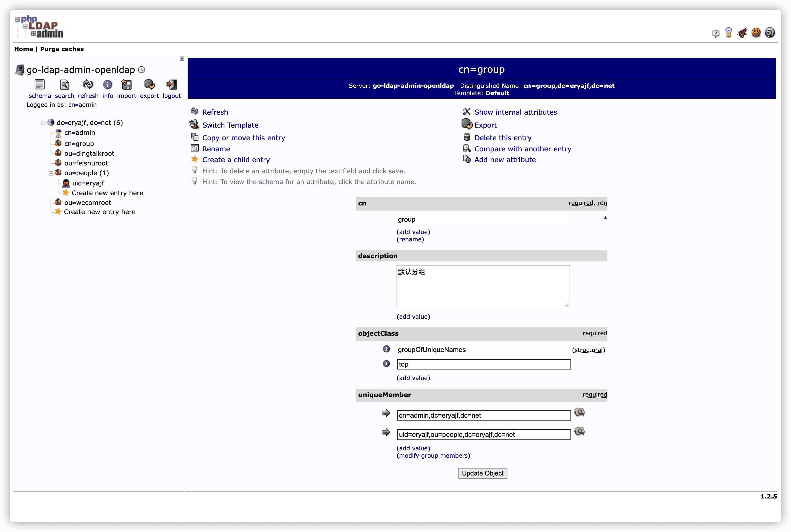This screenshot has height=532, width=791.
Task: Click the schema icon in sidebar
Action: click(40, 85)
